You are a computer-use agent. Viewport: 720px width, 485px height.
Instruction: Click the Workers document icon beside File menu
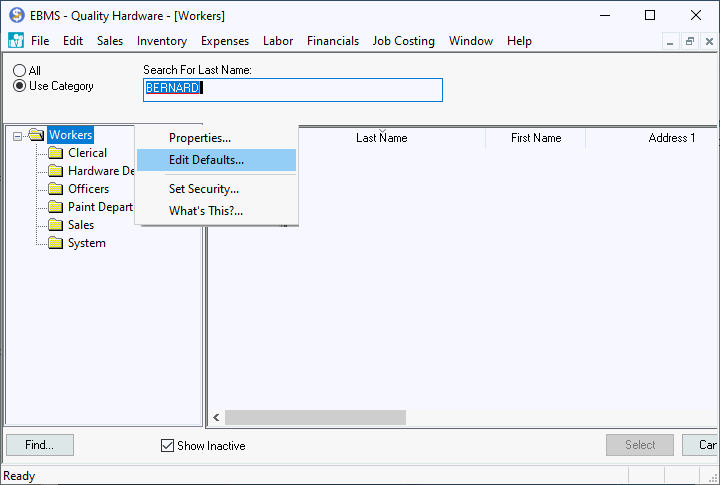pos(16,41)
